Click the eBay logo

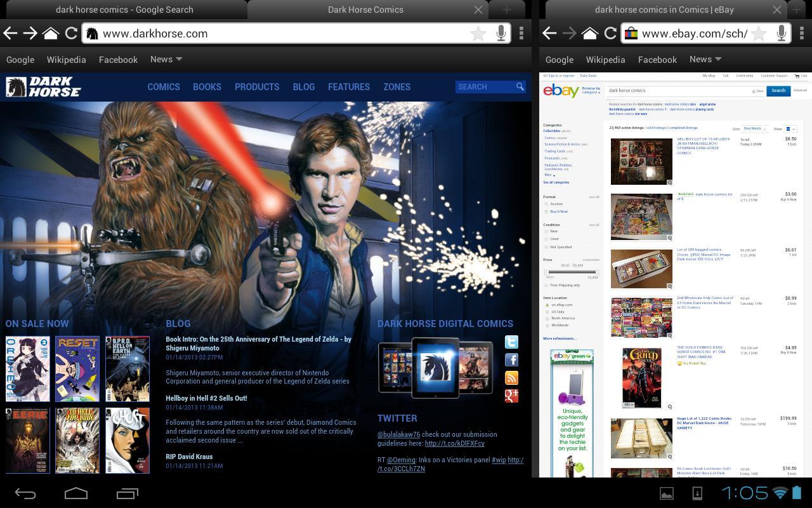[561, 91]
